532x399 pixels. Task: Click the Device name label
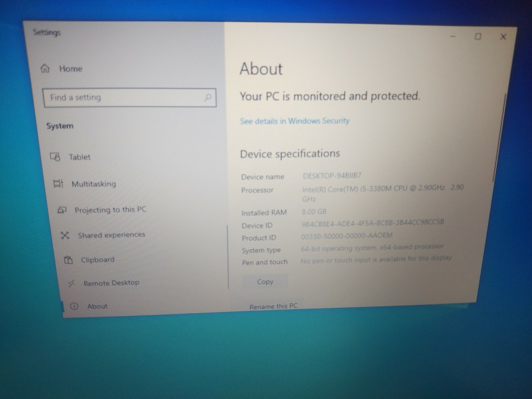point(263,177)
